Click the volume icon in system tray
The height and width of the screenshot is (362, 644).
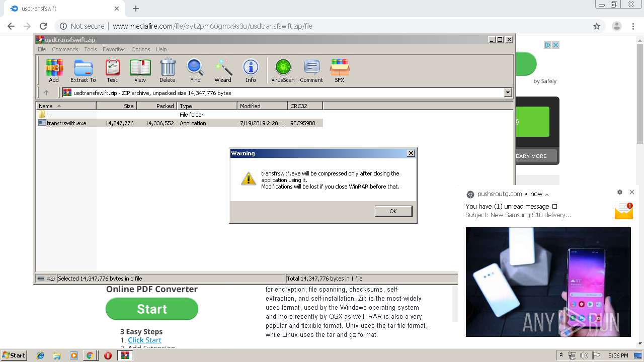click(584, 355)
